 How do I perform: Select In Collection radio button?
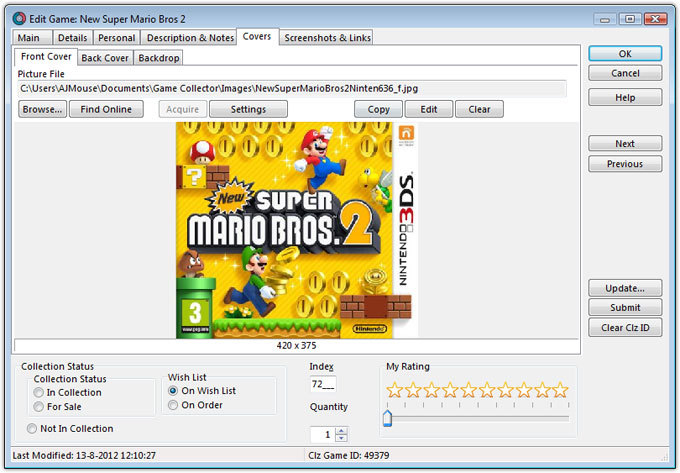[39, 392]
